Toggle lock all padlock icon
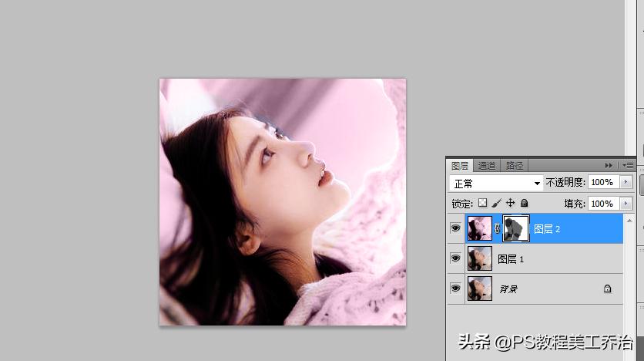 coord(524,203)
